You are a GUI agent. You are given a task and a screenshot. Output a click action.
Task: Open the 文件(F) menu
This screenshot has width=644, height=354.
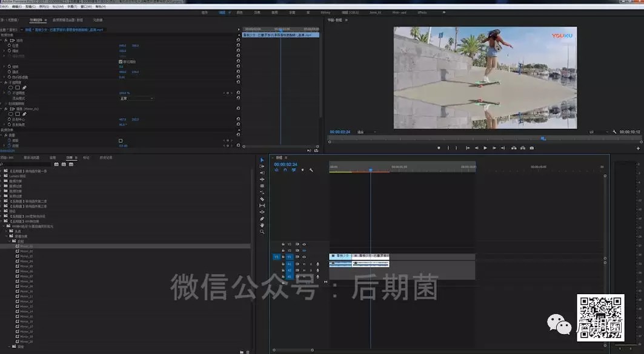point(4,7)
